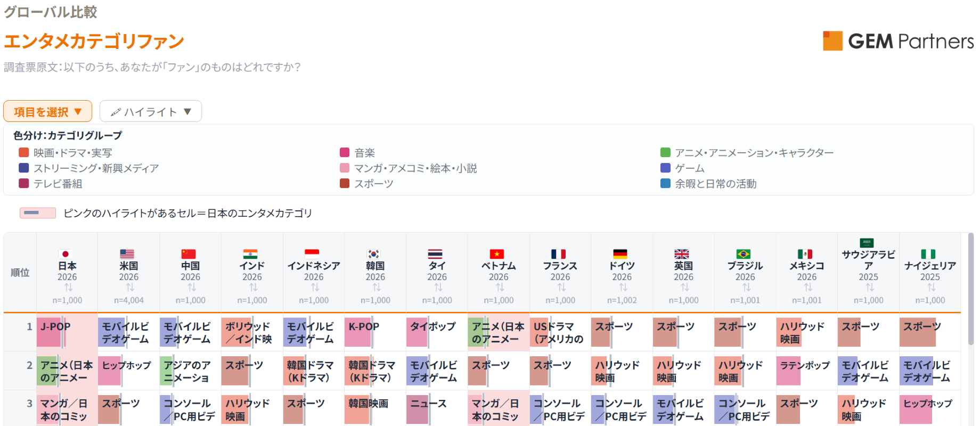
Task: Sort by the タイ 2026 column arrows
Action: tap(438, 288)
